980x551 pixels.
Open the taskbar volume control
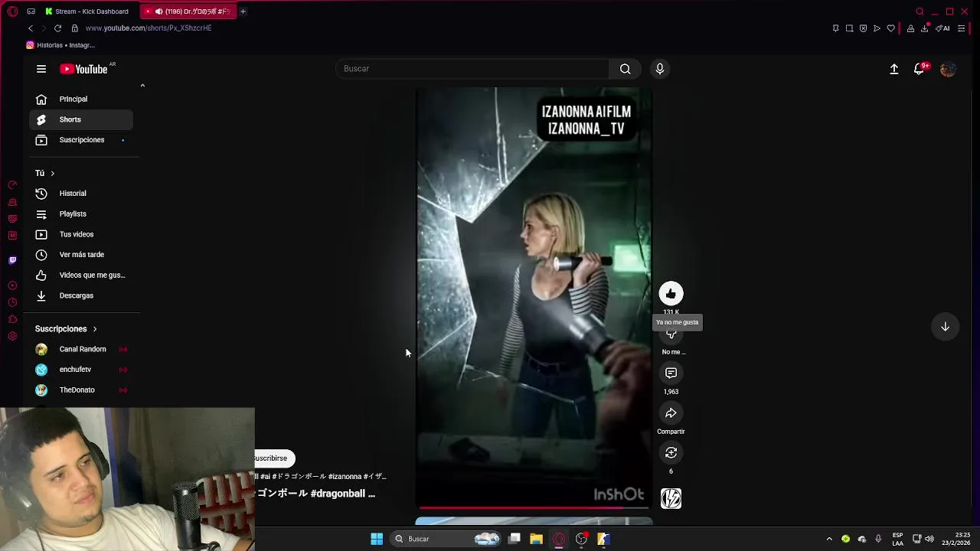(x=929, y=539)
